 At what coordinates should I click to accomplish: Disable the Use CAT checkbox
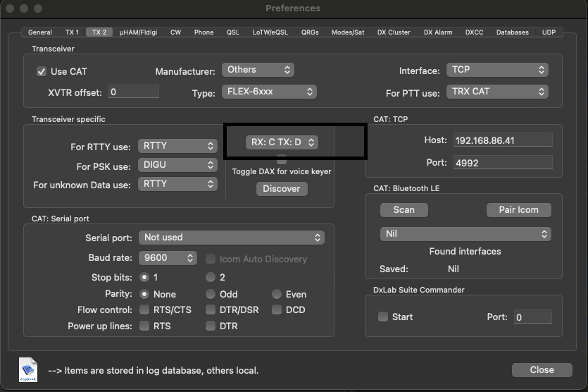click(x=42, y=71)
